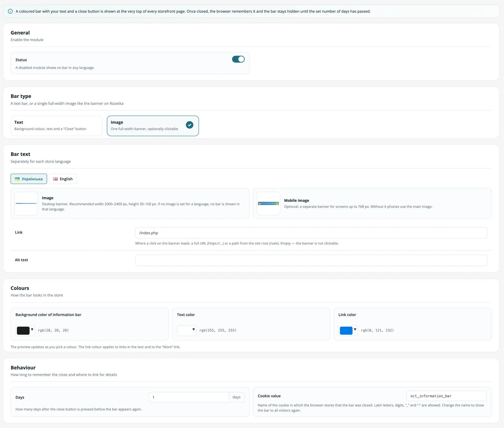
Task: Switch to the English language tab
Action: click(x=63, y=179)
